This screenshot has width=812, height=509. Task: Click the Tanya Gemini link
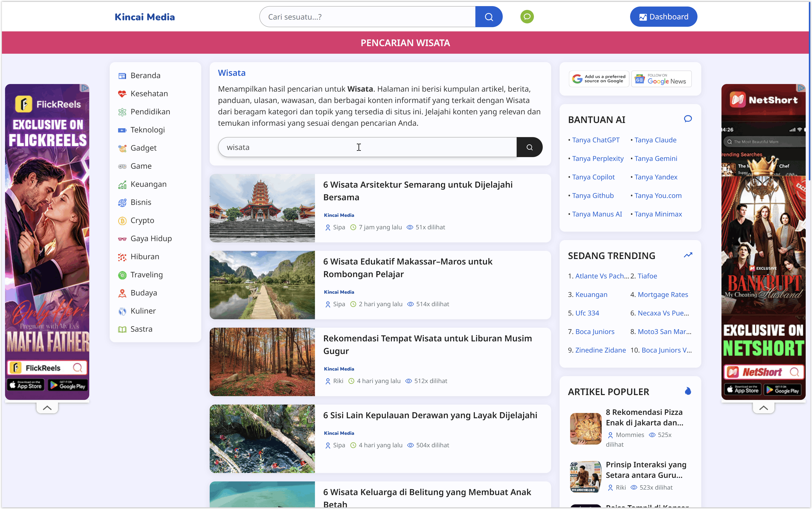point(656,159)
